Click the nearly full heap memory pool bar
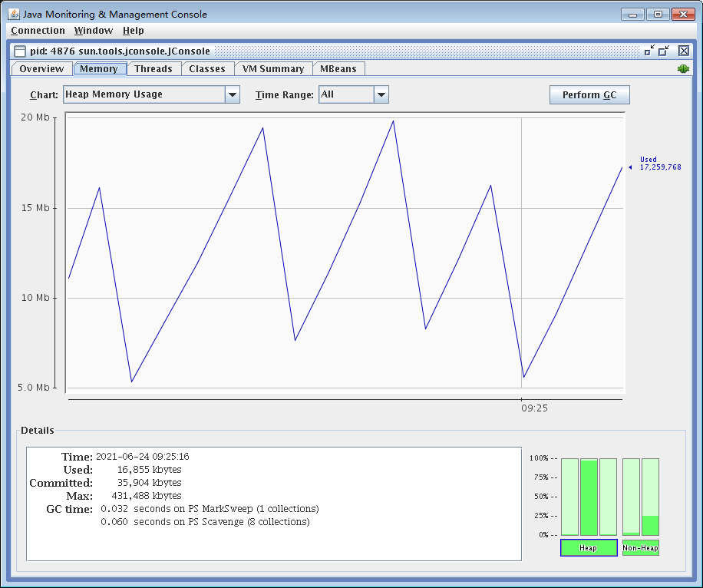The image size is (703, 588). tap(589, 497)
